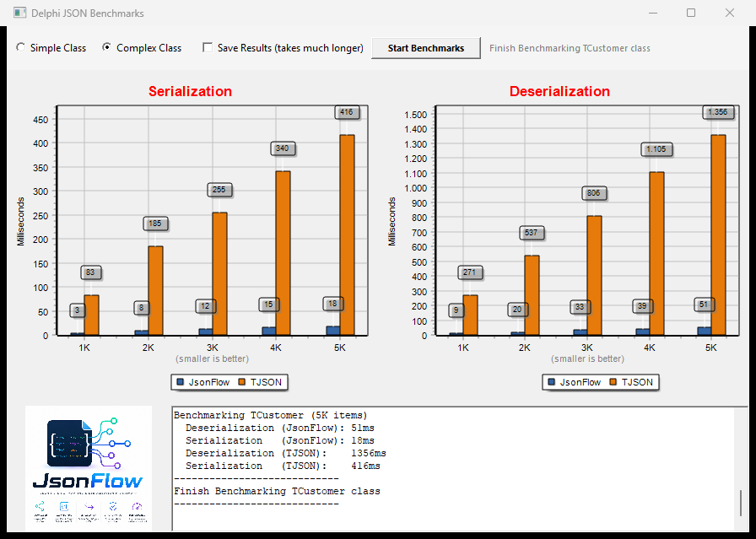Click the log memo vertical scrollbar thumb
This screenshot has height=539, width=756.
coord(741,503)
